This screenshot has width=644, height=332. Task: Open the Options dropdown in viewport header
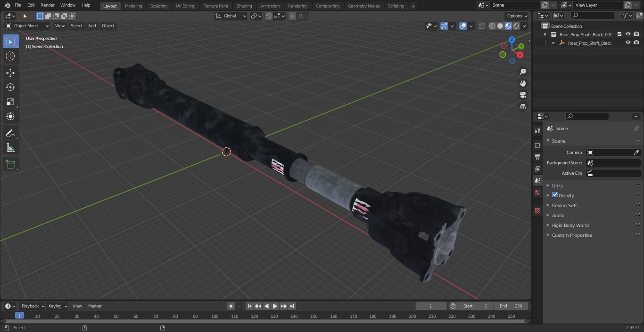517,16
